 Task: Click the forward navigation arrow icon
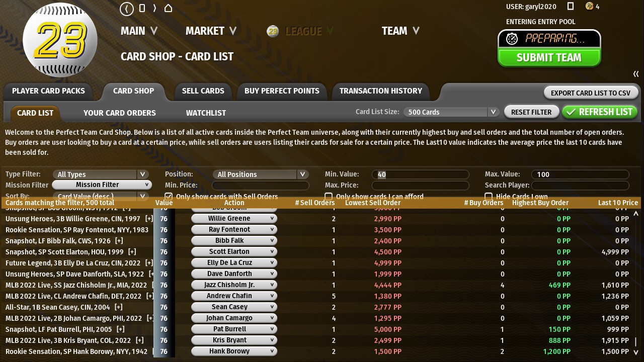point(154,8)
